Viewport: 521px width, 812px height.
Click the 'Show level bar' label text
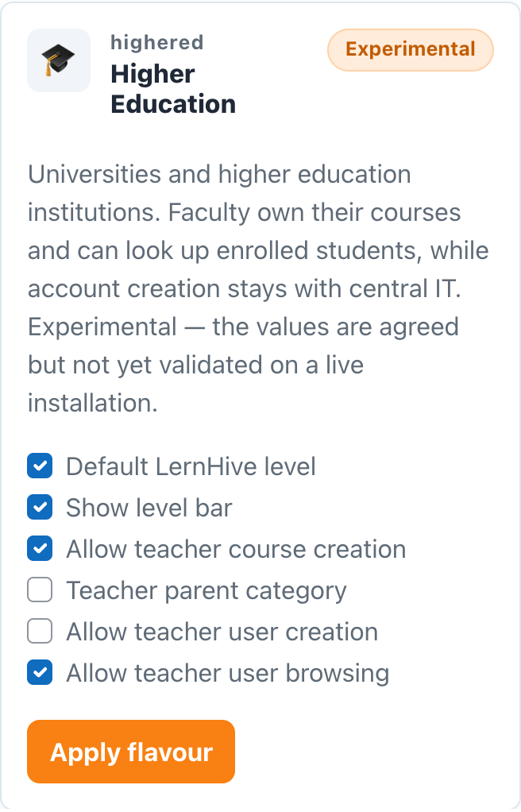click(149, 508)
